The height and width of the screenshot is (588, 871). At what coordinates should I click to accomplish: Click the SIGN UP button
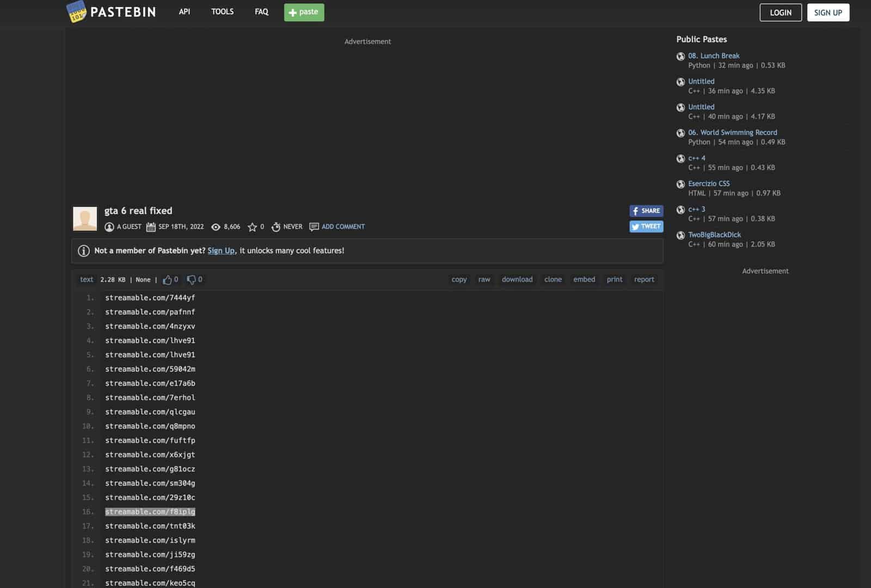coord(827,13)
